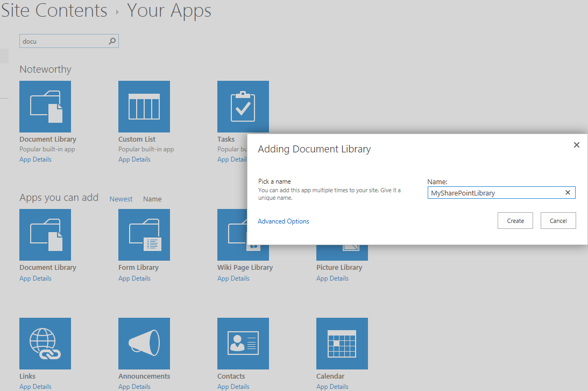The image size is (588, 391).
Task: Click the Wiki Page Library tile icon
Action: pos(232,235)
